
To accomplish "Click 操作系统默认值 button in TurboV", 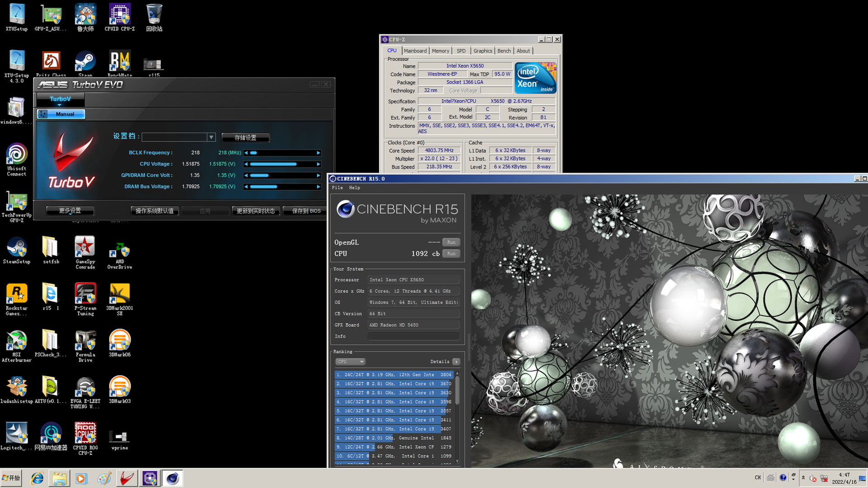I will [155, 211].
